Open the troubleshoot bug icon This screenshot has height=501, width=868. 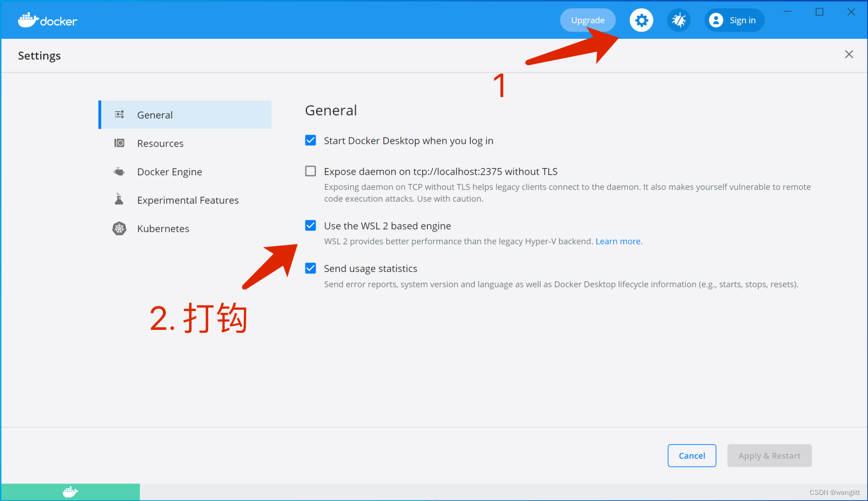(678, 20)
